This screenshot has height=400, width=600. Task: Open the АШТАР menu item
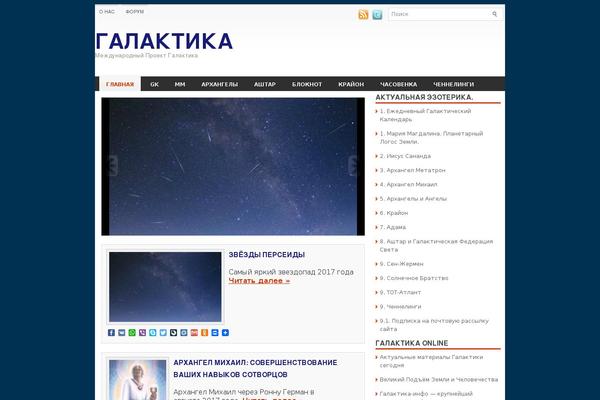(265, 84)
